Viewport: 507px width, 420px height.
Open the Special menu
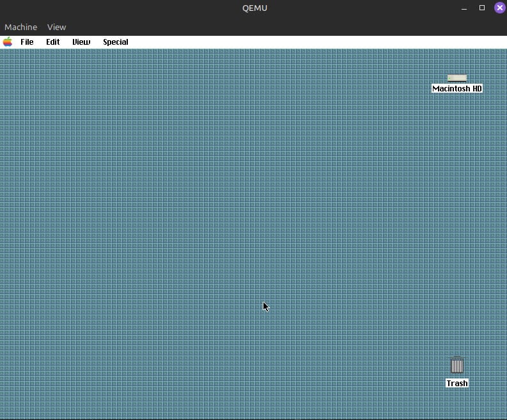pyautogui.click(x=116, y=42)
